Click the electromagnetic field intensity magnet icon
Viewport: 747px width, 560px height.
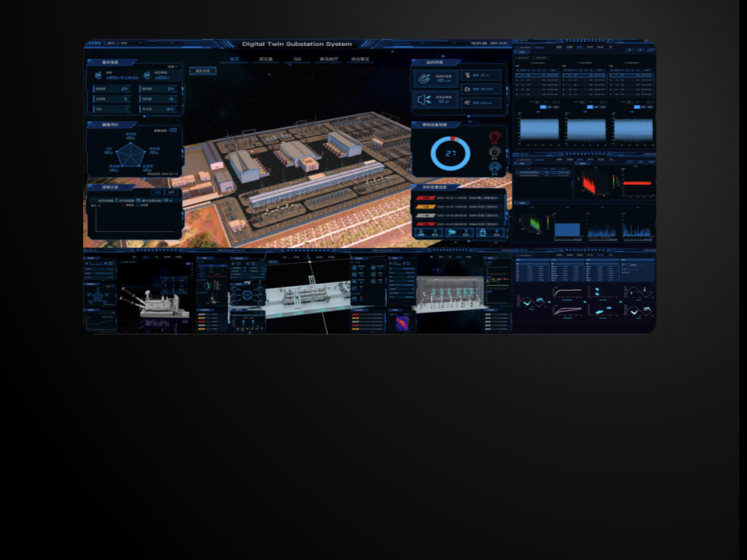click(424, 79)
